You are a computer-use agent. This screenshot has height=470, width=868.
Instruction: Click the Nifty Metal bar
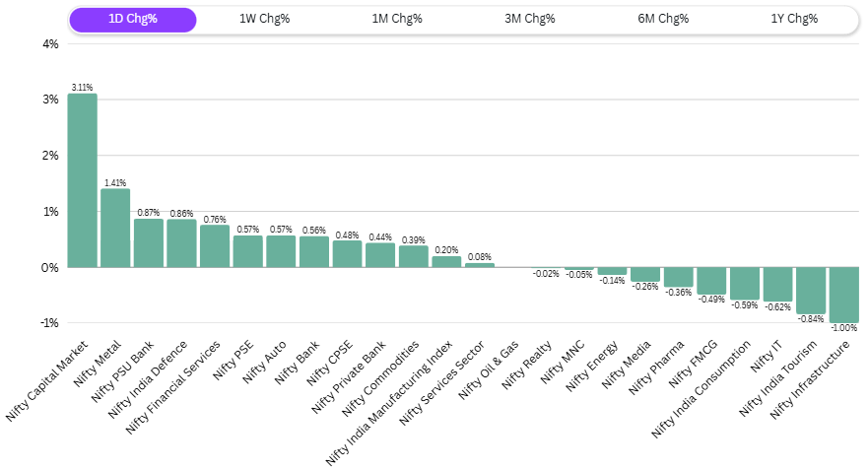(x=115, y=228)
